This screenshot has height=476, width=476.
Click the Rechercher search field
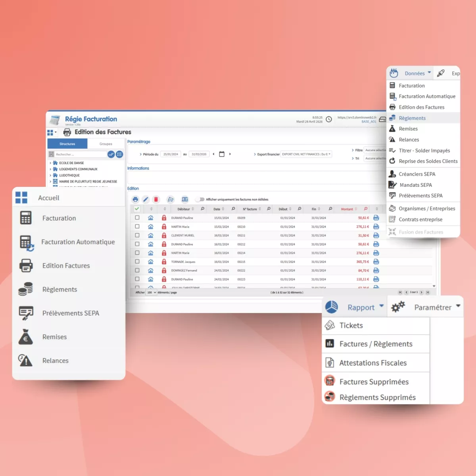(x=80, y=154)
